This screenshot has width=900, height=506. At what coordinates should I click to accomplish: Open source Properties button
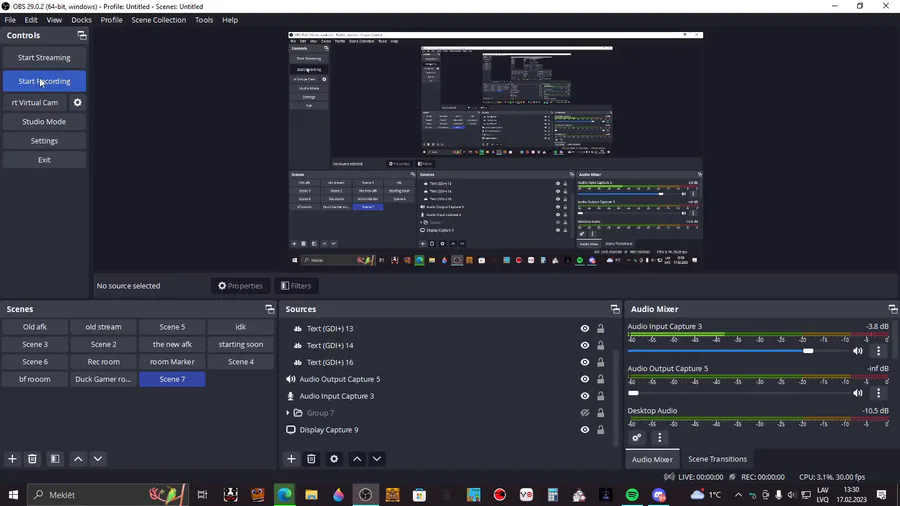[x=240, y=286]
